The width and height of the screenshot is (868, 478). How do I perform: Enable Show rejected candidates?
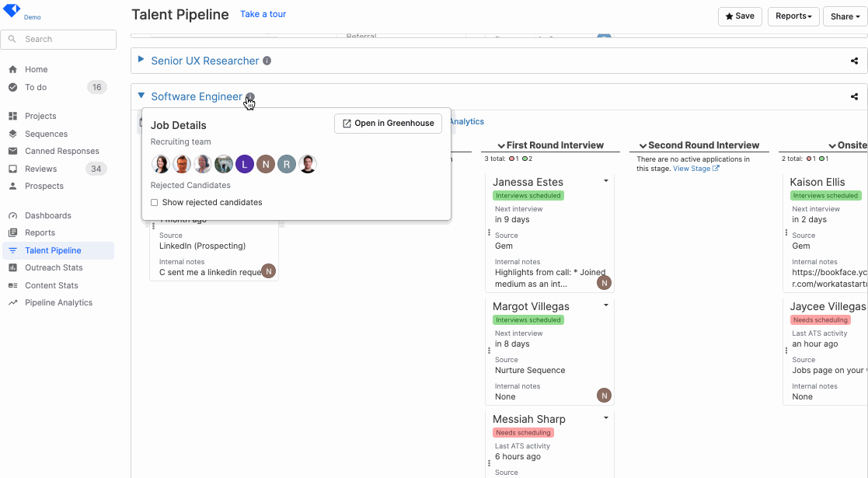[155, 201]
